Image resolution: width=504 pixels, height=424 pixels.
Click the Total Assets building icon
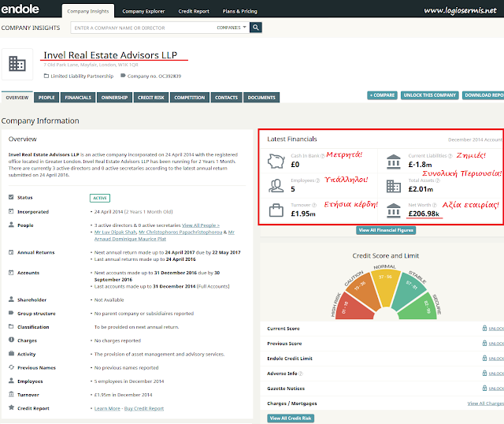pos(394,186)
